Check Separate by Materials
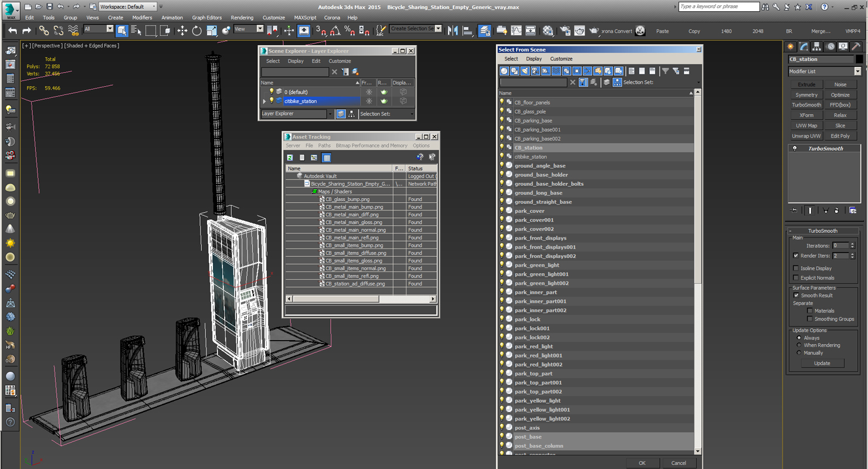The height and width of the screenshot is (469, 868). (x=810, y=311)
